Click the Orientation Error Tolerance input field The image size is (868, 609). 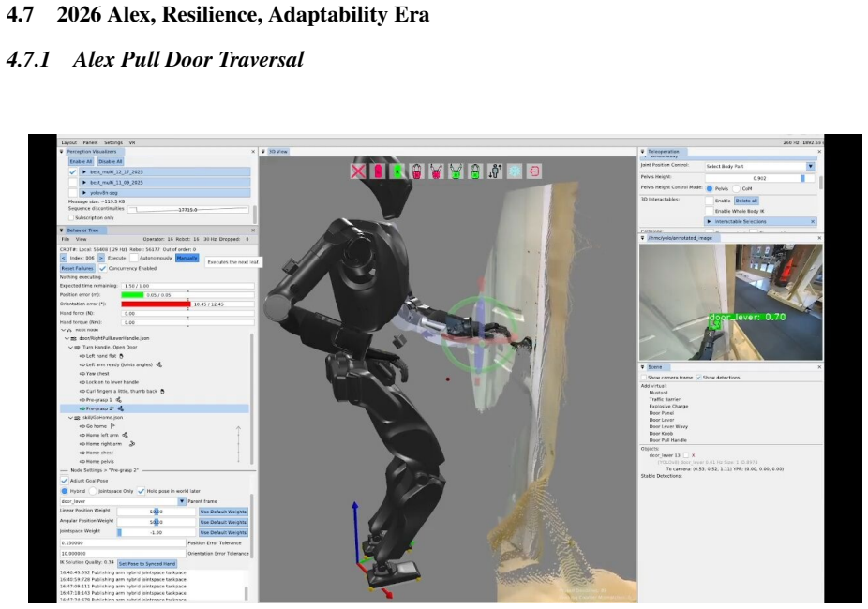123,553
